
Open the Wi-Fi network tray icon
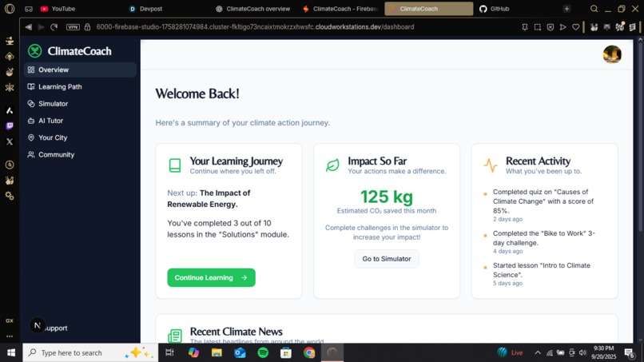(x=549, y=352)
